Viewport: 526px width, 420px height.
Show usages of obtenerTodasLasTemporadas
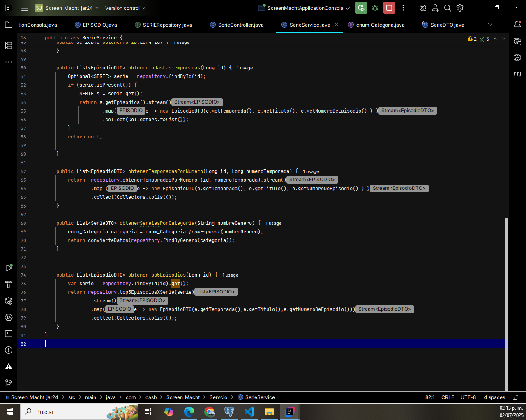point(245,68)
